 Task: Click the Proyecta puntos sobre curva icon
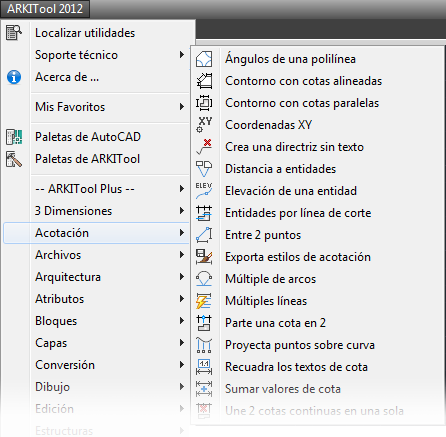coord(204,345)
